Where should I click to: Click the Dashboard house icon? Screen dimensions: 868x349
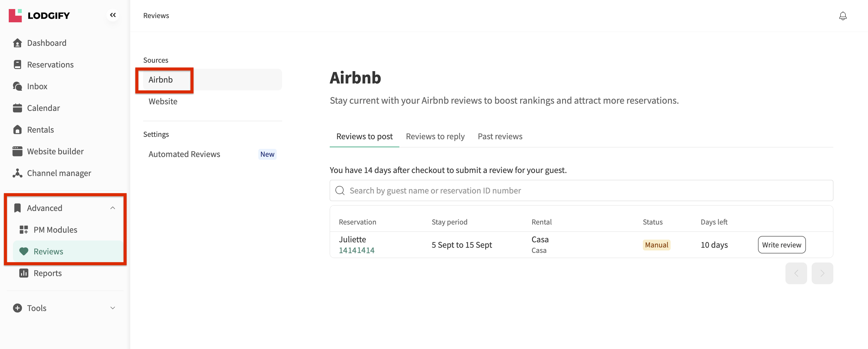click(17, 43)
